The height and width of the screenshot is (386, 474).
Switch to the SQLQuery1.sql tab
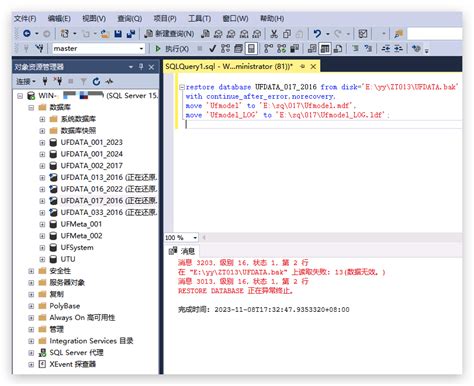229,66
